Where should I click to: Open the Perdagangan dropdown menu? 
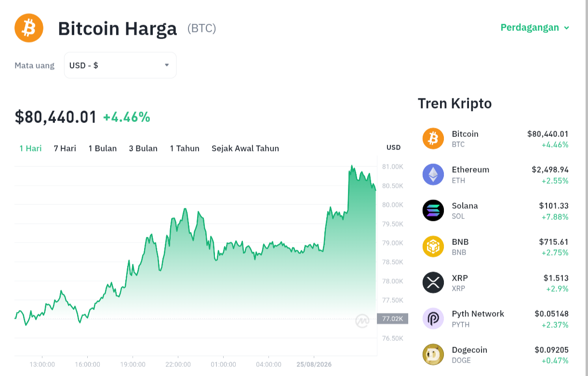point(535,27)
